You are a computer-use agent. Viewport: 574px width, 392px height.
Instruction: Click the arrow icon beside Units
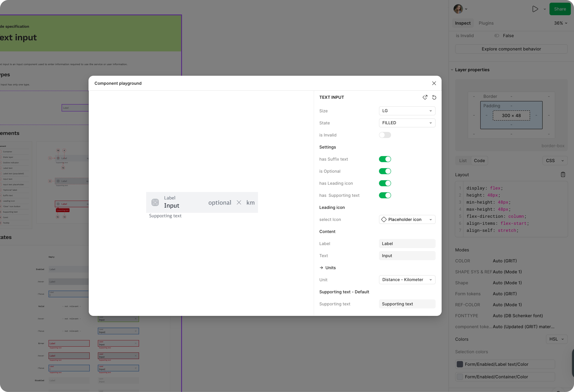pyautogui.click(x=321, y=268)
